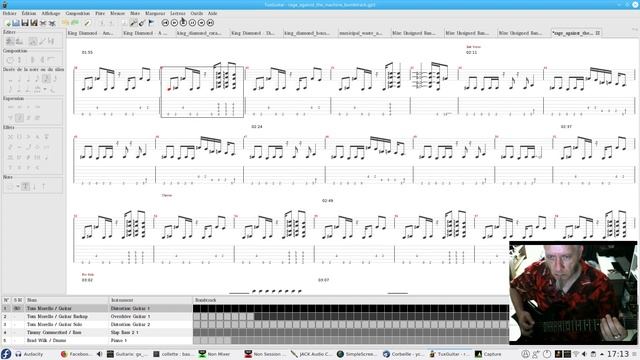The width and height of the screenshot is (640, 360).
Task: Save the song with the floppy icon
Action: point(25,23)
